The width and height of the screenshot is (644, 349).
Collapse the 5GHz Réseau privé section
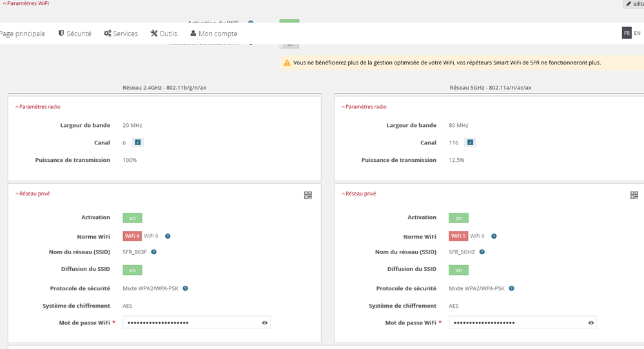(358, 194)
